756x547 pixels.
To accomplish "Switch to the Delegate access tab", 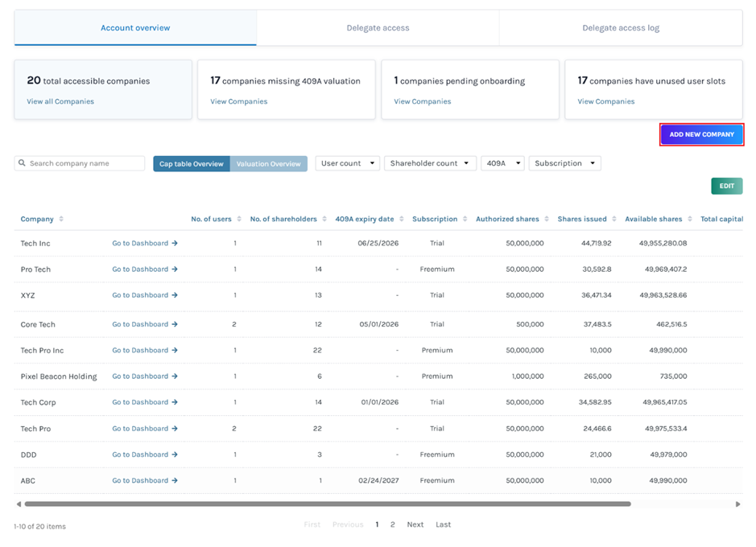I will [x=378, y=28].
